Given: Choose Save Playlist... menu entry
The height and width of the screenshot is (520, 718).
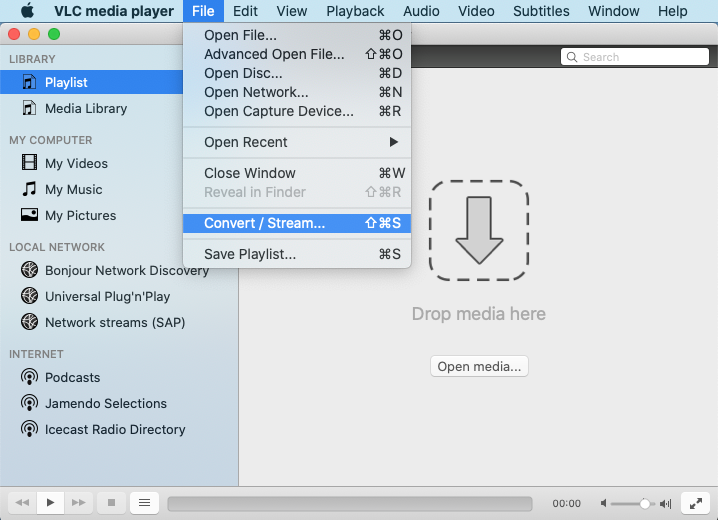Looking at the screenshot, I should pyautogui.click(x=297, y=254).
